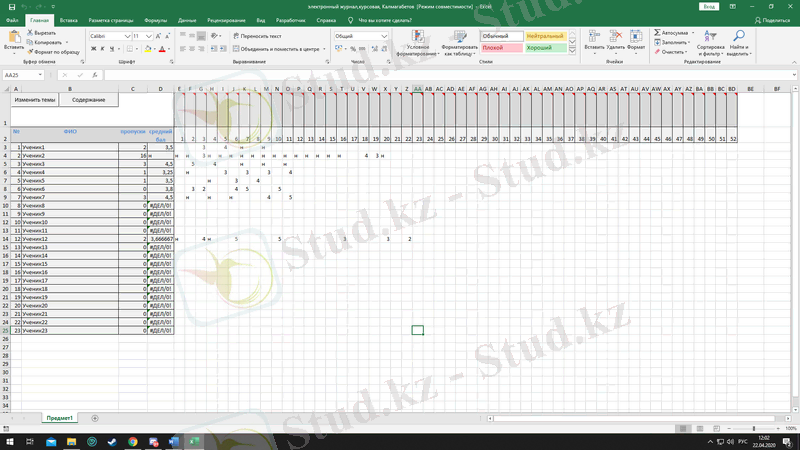Screen dimensions: 800x450
Task: Toggle bottom vertical alignment
Action: pos(201,36)
